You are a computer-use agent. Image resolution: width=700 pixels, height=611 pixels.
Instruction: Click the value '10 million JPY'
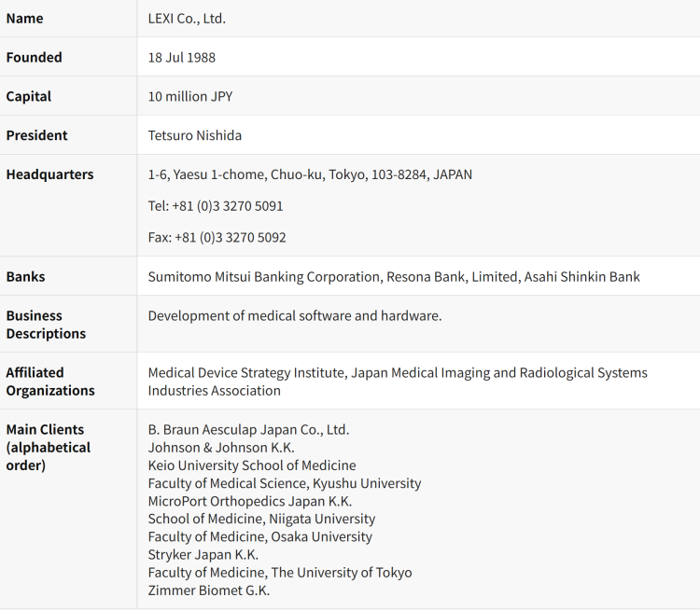tap(190, 96)
